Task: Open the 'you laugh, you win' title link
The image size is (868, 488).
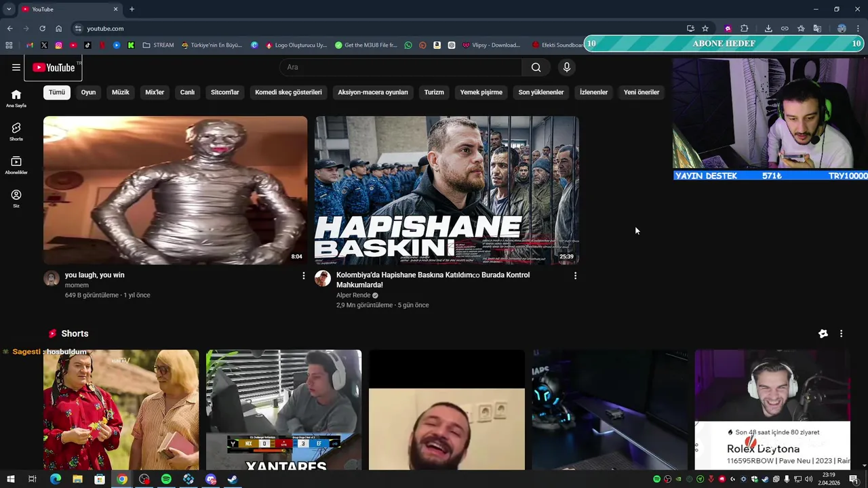Action: [x=94, y=275]
